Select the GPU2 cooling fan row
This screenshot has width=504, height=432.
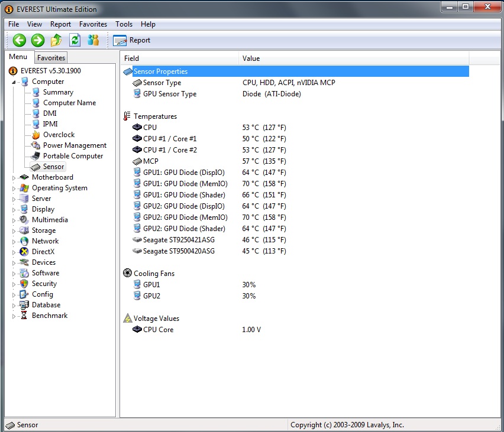pos(296,296)
